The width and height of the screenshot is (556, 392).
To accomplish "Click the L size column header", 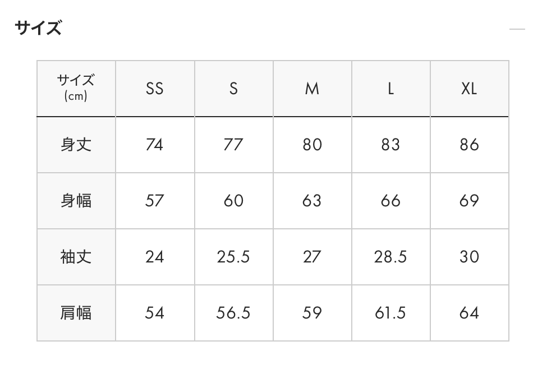I will coord(390,89).
